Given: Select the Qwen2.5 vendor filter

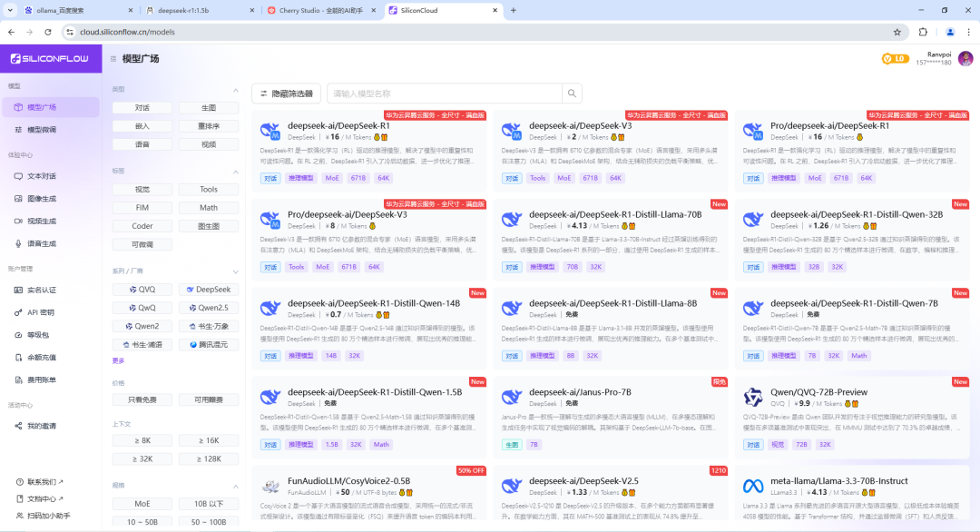Looking at the screenshot, I should 209,308.
